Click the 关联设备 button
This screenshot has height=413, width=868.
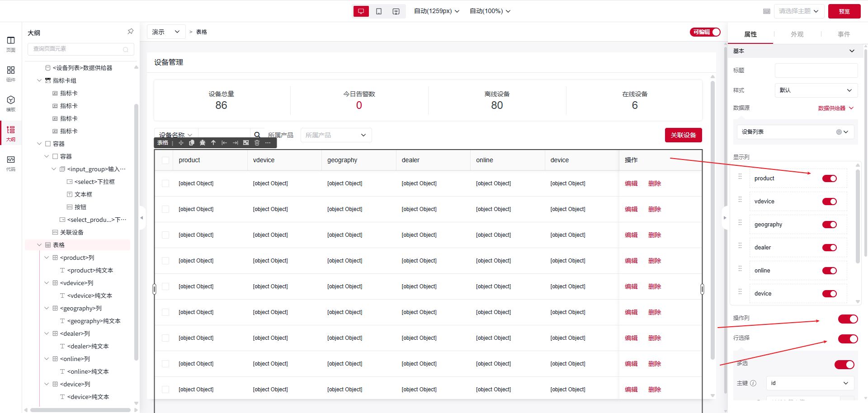[683, 135]
